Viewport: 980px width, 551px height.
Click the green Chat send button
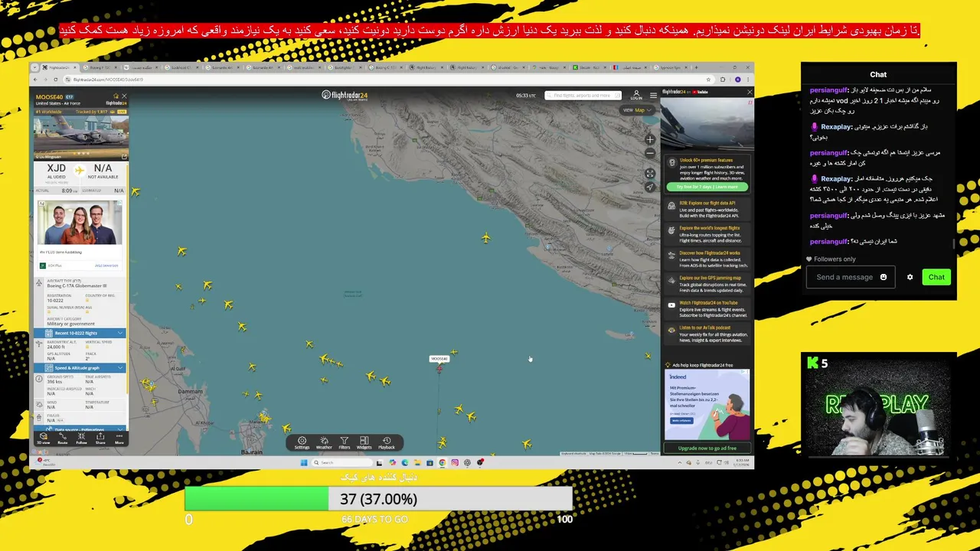click(936, 277)
